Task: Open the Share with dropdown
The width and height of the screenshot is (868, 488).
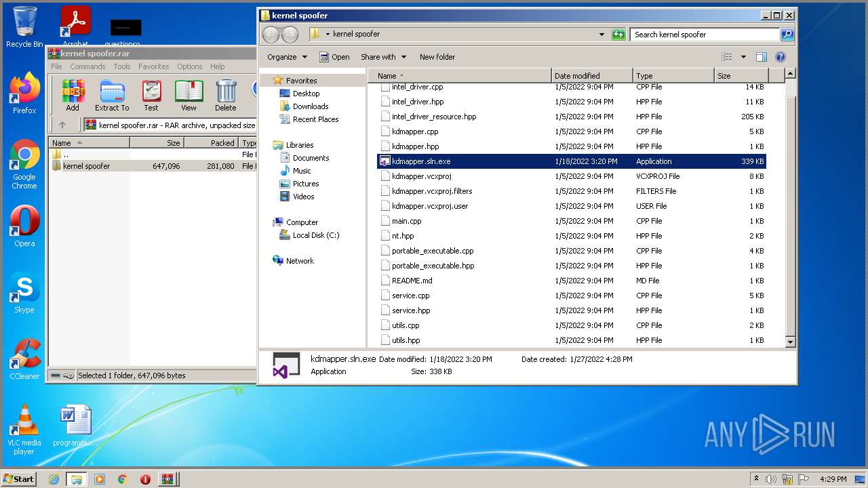Action: point(383,57)
